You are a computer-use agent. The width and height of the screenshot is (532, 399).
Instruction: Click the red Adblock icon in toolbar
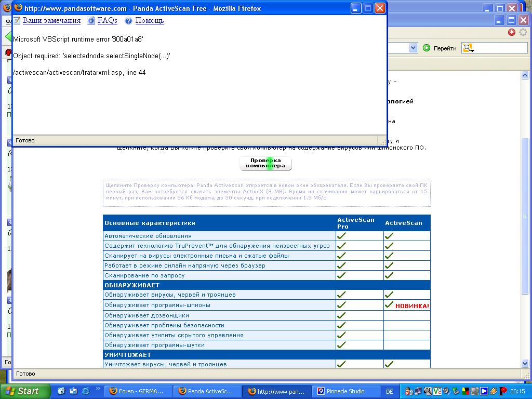(512, 32)
